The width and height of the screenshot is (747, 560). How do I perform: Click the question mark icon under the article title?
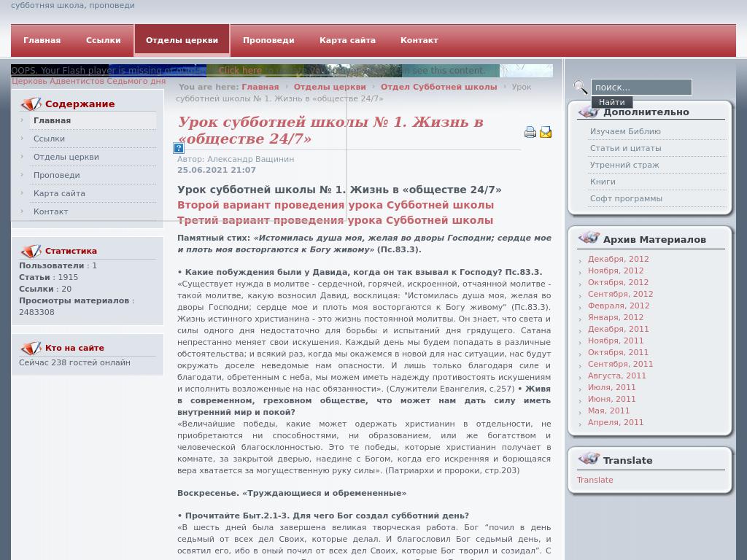point(178,148)
